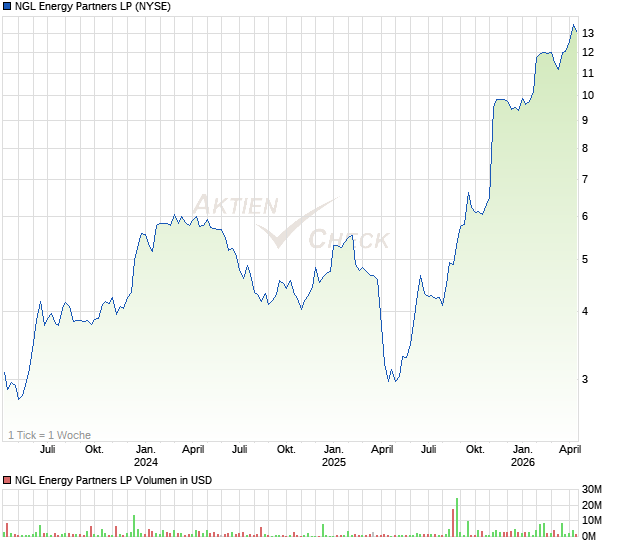Click the price axis label '8'
The image size is (620, 546).
coord(585,148)
